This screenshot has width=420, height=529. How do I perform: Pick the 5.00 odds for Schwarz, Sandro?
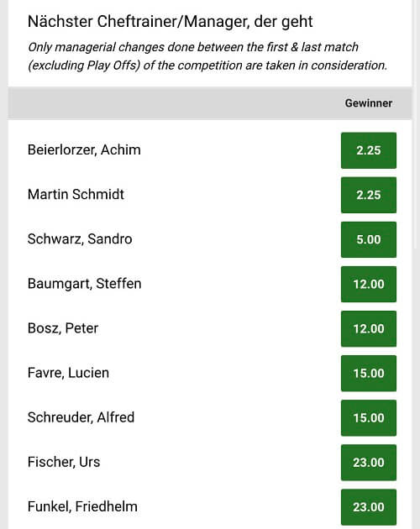(x=369, y=239)
